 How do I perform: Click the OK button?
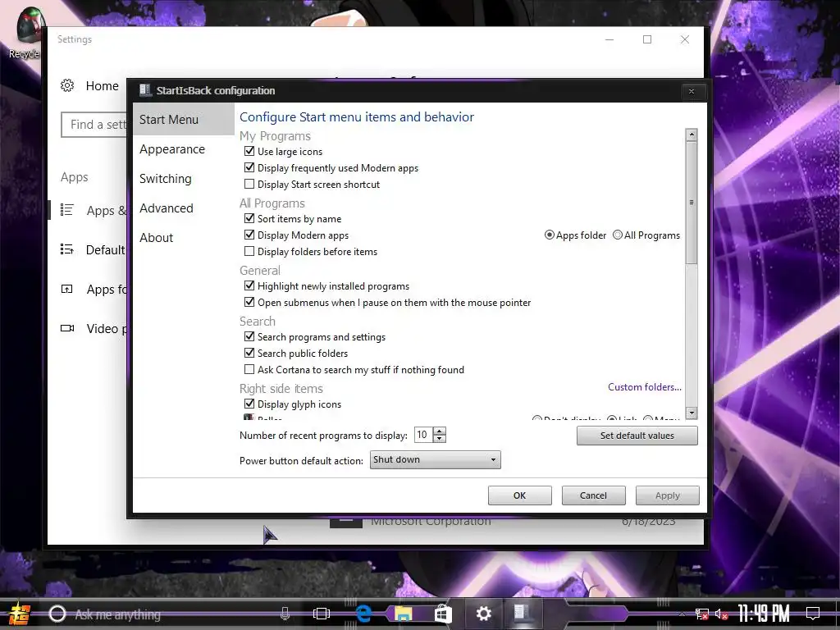(519, 495)
